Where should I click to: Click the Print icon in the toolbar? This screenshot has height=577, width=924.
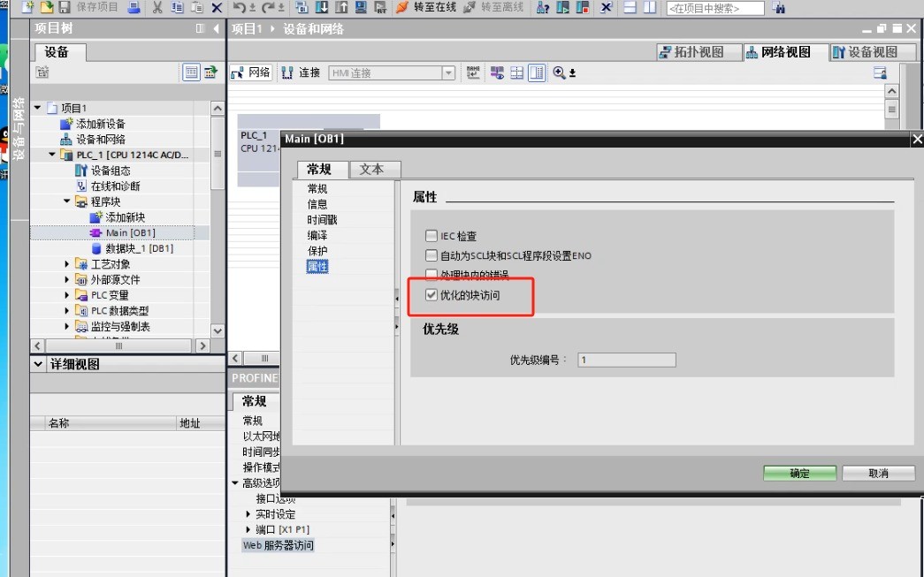134,8
